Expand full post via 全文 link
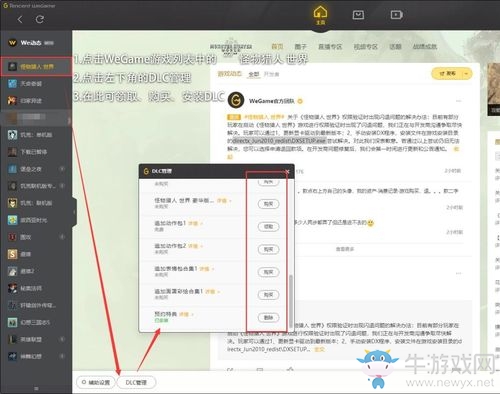 [x=319, y=349]
